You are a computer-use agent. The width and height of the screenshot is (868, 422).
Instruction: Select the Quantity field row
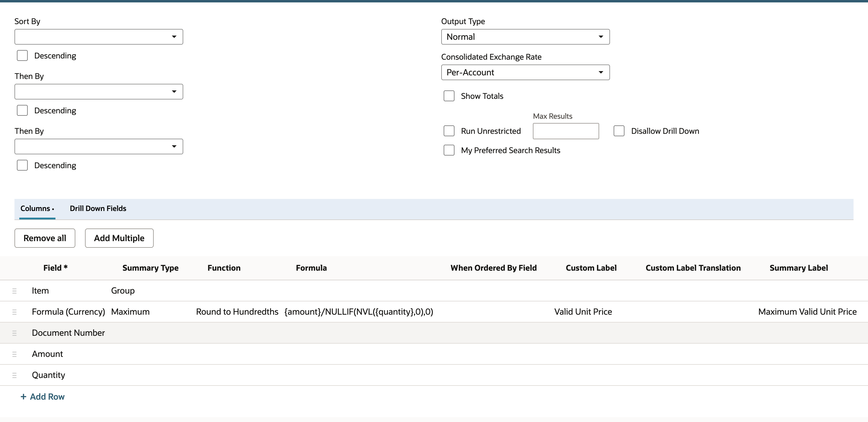[x=434, y=375]
